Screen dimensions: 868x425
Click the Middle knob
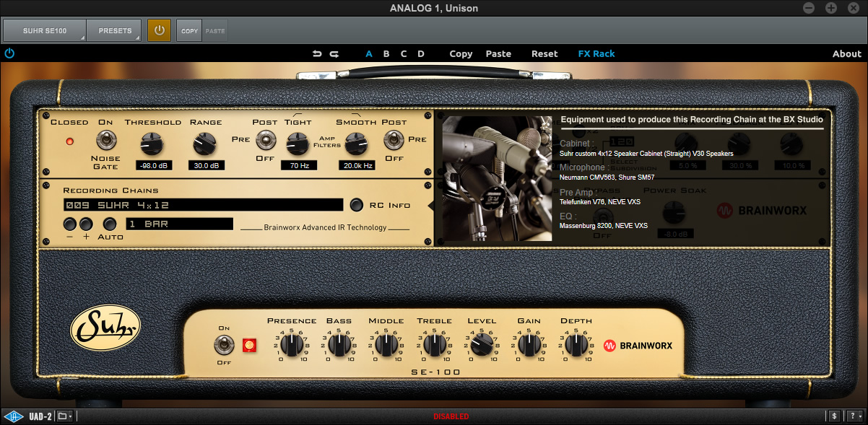point(386,346)
